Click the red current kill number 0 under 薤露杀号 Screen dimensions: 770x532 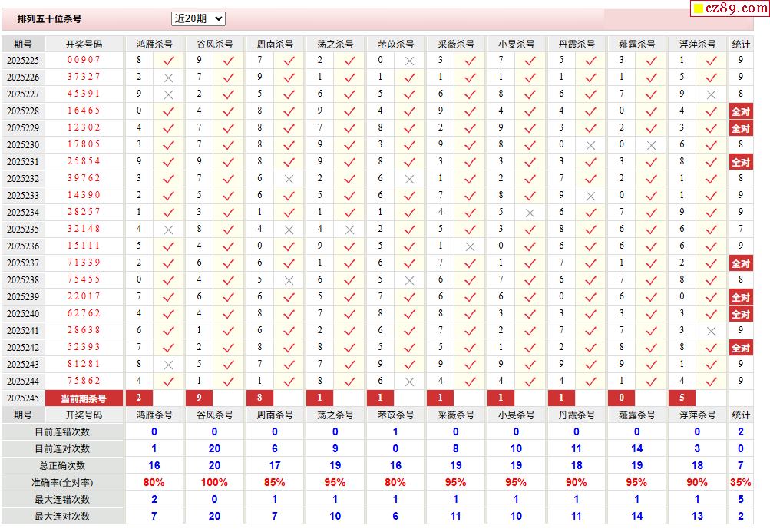pos(621,398)
